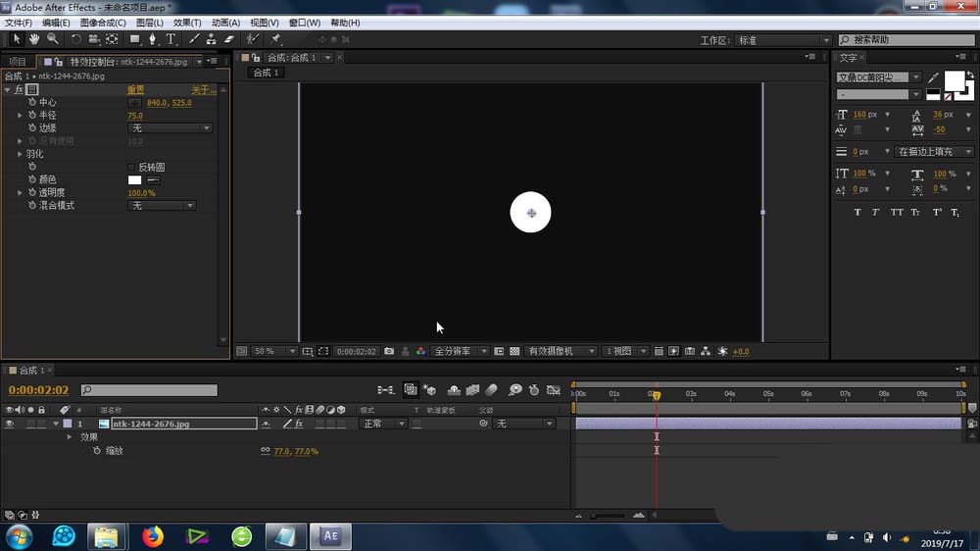Toggle visibility eye of ntk-1244-2676.jpg layer

(10, 424)
